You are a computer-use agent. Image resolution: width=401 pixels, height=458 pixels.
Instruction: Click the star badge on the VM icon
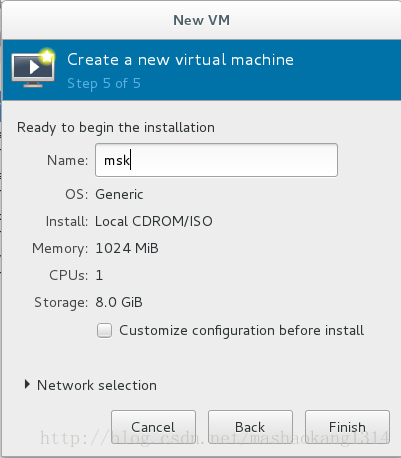[x=47, y=56]
